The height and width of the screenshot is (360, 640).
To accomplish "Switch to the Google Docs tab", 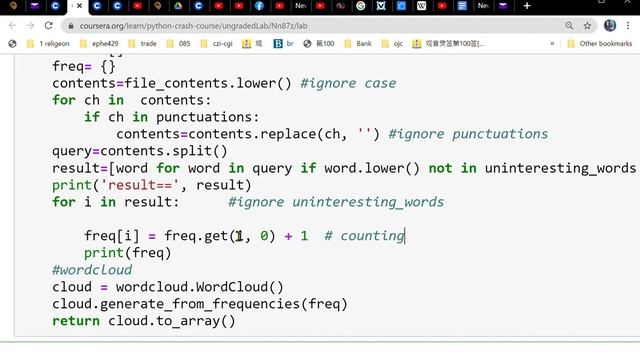I will coord(462,6).
